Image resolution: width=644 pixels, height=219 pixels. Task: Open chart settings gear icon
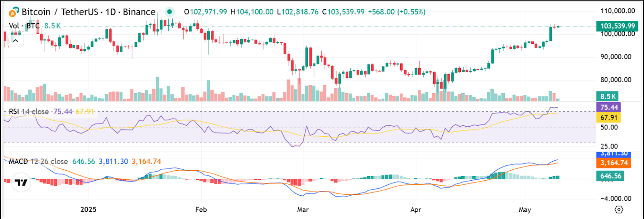tap(619, 210)
